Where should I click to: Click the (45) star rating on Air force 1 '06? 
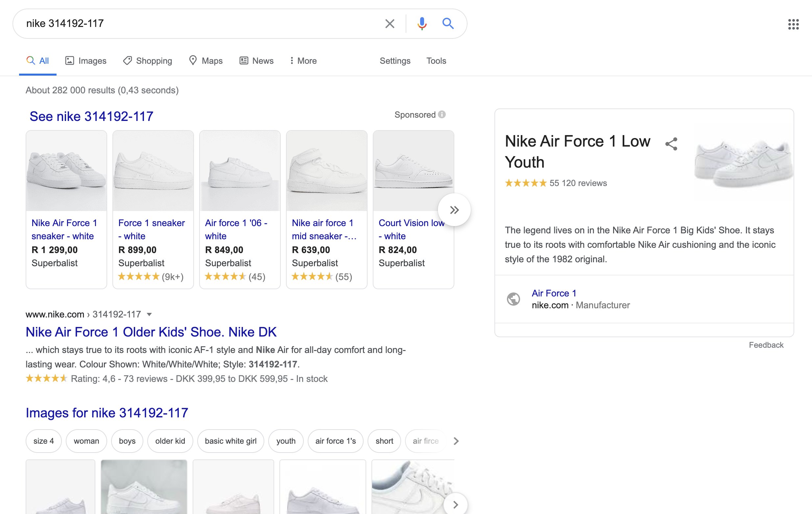(235, 277)
